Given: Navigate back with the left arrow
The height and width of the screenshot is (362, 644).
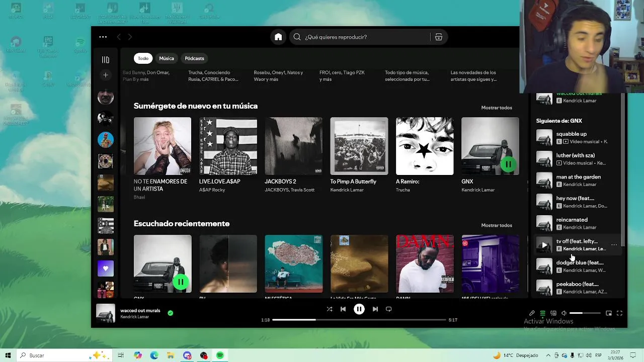Looking at the screenshot, I should pos(119,37).
